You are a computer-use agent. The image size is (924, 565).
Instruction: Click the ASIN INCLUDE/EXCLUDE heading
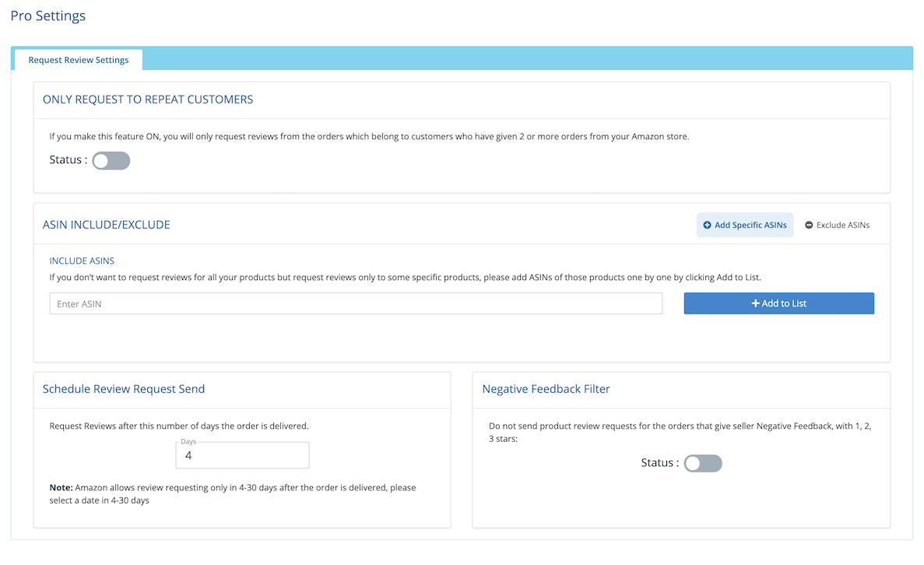tap(106, 224)
